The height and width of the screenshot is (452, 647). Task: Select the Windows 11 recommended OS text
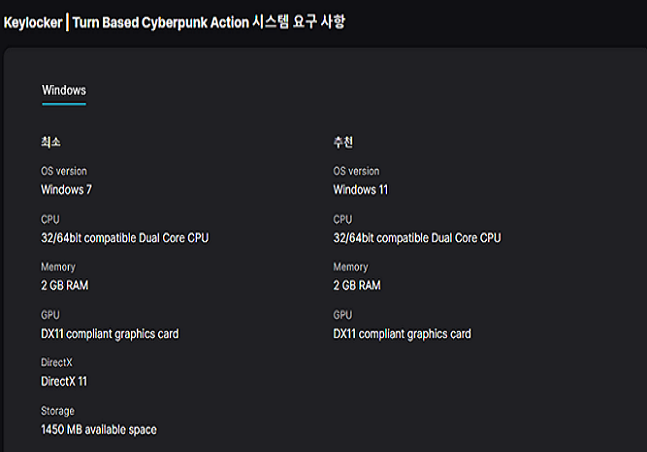pos(361,189)
